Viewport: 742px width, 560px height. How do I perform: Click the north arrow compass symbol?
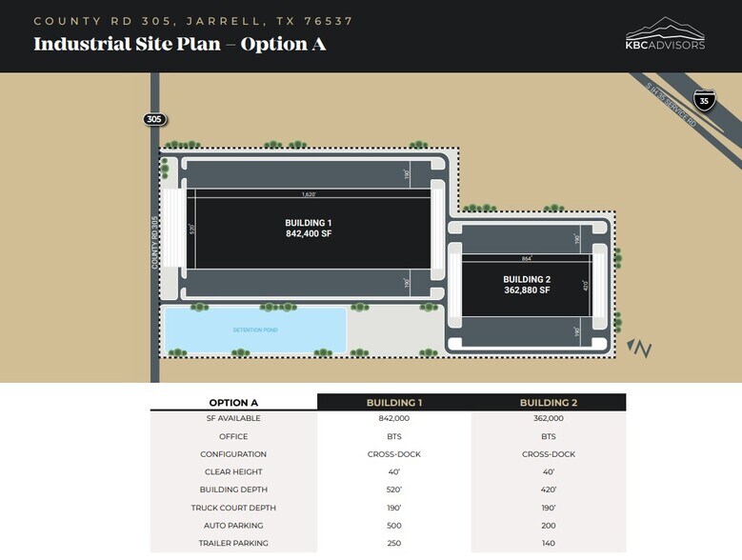click(x=640, y=349)
